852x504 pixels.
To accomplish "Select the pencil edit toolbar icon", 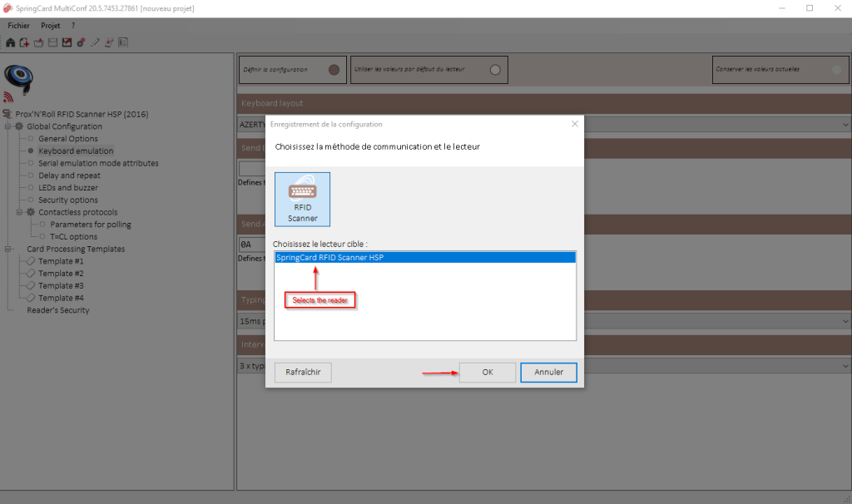I will pos(95,42).
